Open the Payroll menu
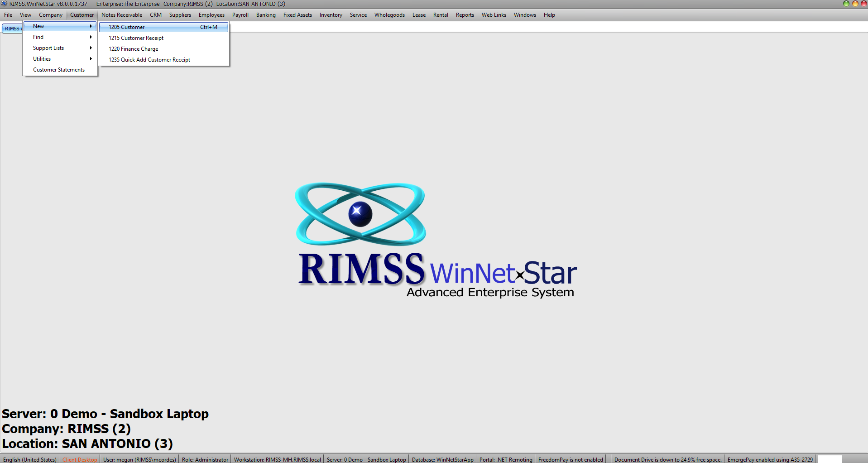This screenshot has width=868, height=463. point(240,15)
